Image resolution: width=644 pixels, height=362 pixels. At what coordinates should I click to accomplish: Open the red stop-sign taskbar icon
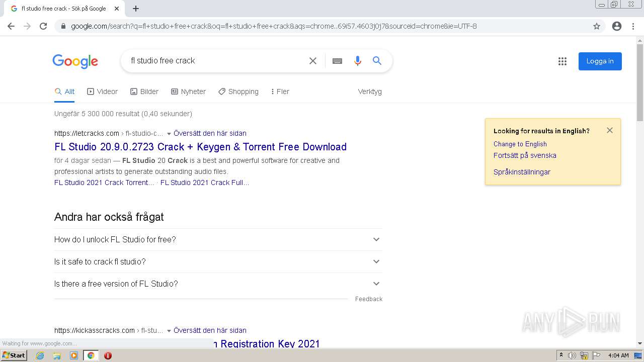[x=108, y=355]
